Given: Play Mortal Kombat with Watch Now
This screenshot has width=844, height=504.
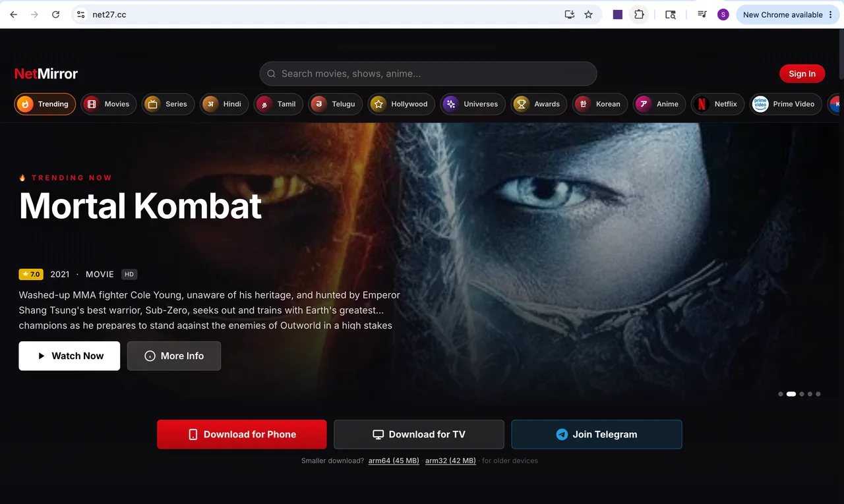Looking at the screenshot, I should [69, 356].
